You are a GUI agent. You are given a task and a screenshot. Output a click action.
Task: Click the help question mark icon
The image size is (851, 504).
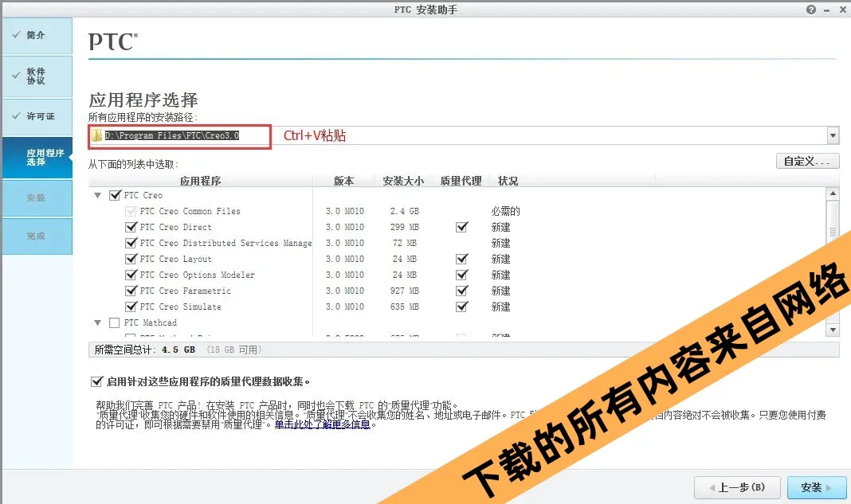[811, 10]
